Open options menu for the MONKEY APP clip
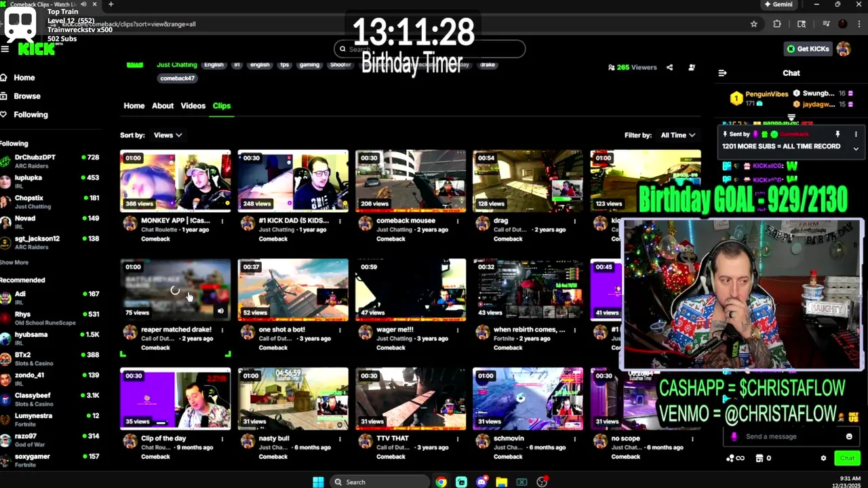This screenshot has height=488, width=868. click(x=222, y=221)
